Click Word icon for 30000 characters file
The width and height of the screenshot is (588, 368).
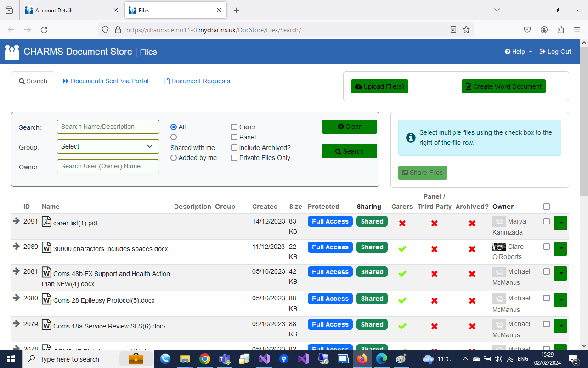[x=46, y=247]
